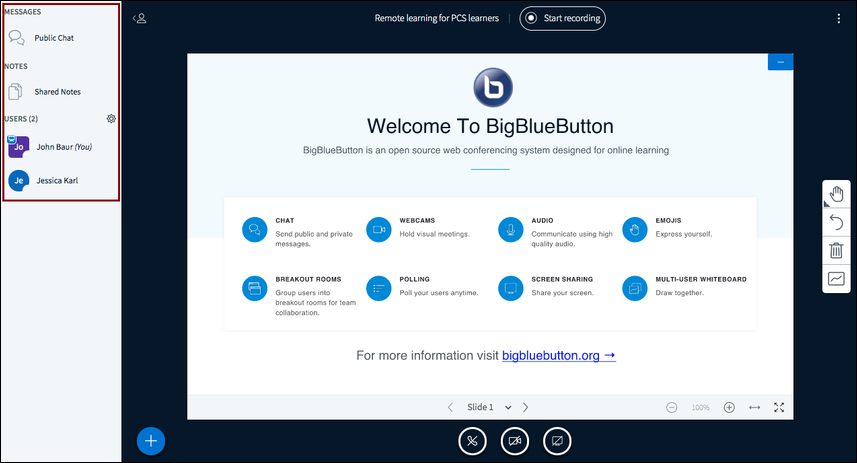Screen dimensions: 857x463
Task: Clear all annotations with the trash icon
Action: (x=836, y=250)
